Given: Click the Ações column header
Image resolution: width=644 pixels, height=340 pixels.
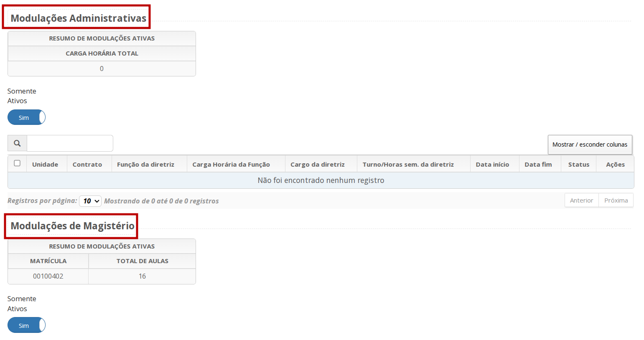Looking at the screenshot, I should [x=615, y=165].
